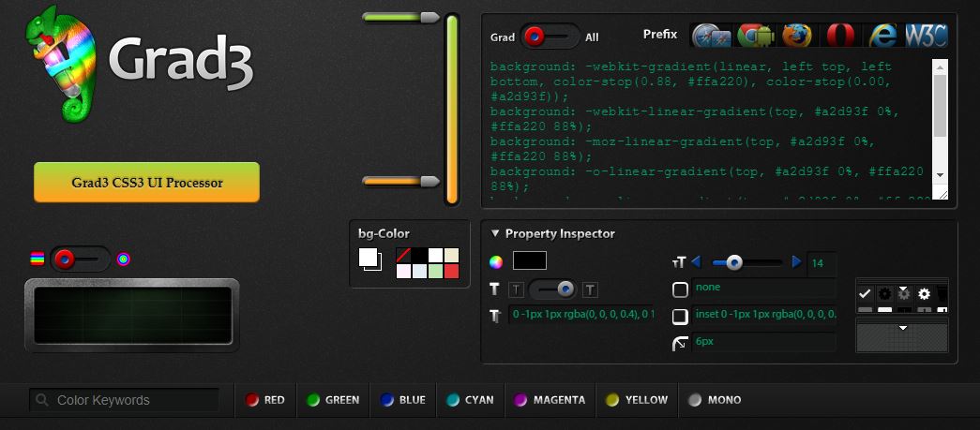Viewport: 980px width, 430px height.
Task: Increase font size with right arrow
Action: [796, 262]
